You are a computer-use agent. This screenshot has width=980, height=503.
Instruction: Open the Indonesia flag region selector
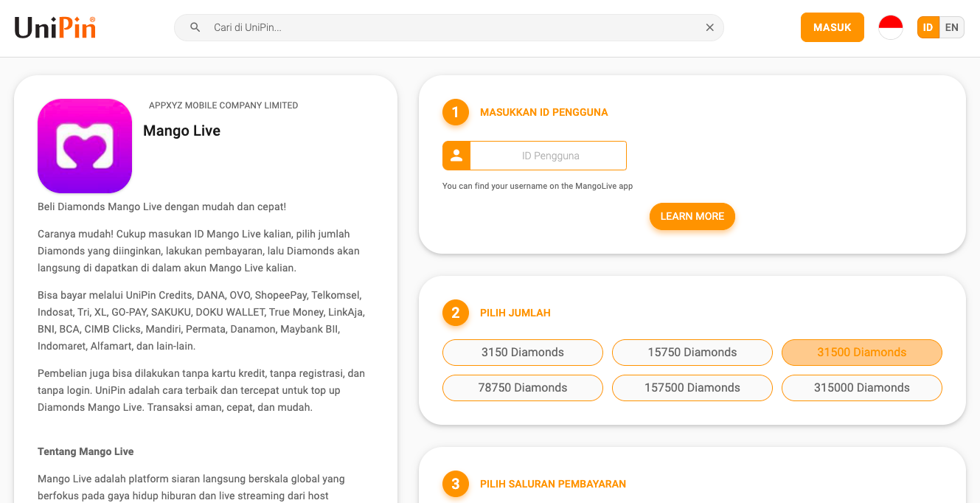pos(891,27)
